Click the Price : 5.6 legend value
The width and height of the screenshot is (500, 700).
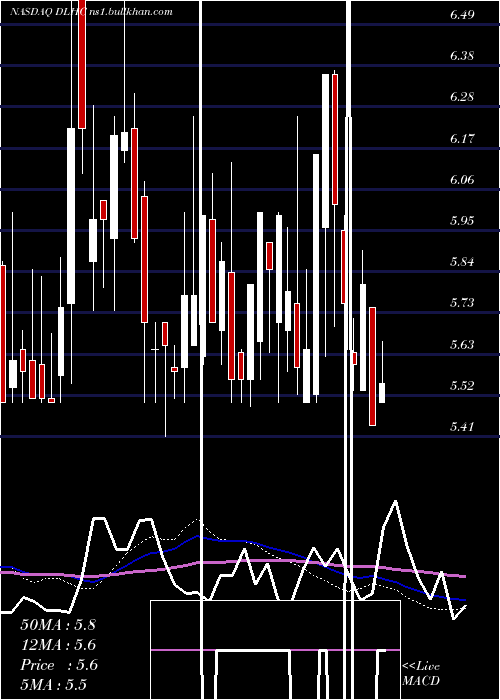58,665
